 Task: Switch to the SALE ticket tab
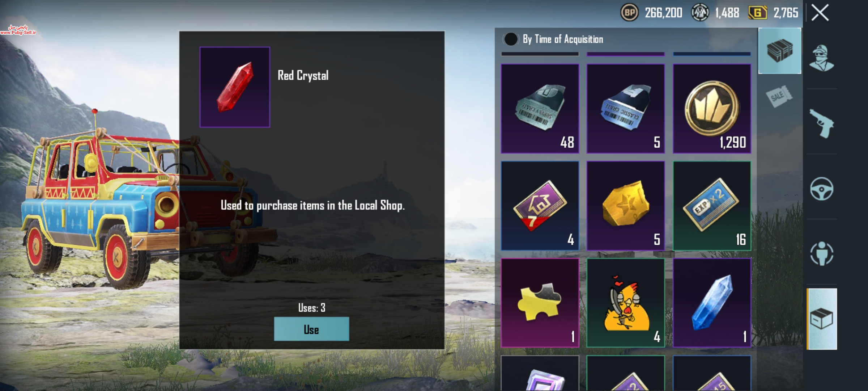coord(779,96)
